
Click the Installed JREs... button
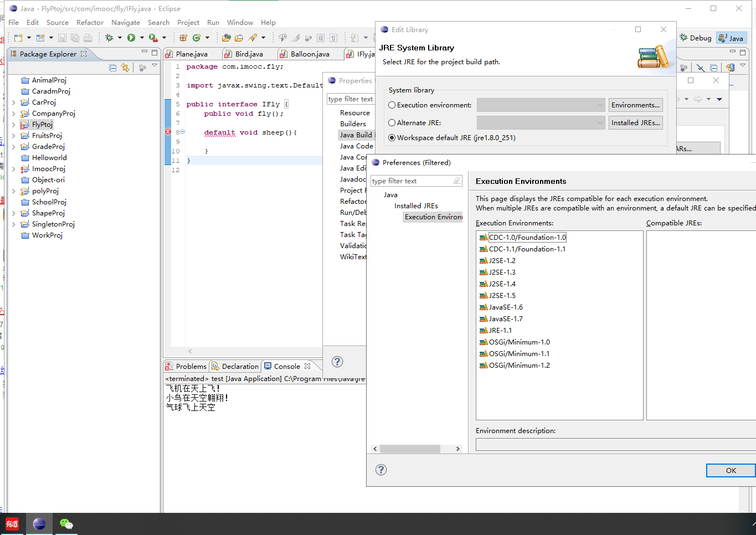(635, 122)
